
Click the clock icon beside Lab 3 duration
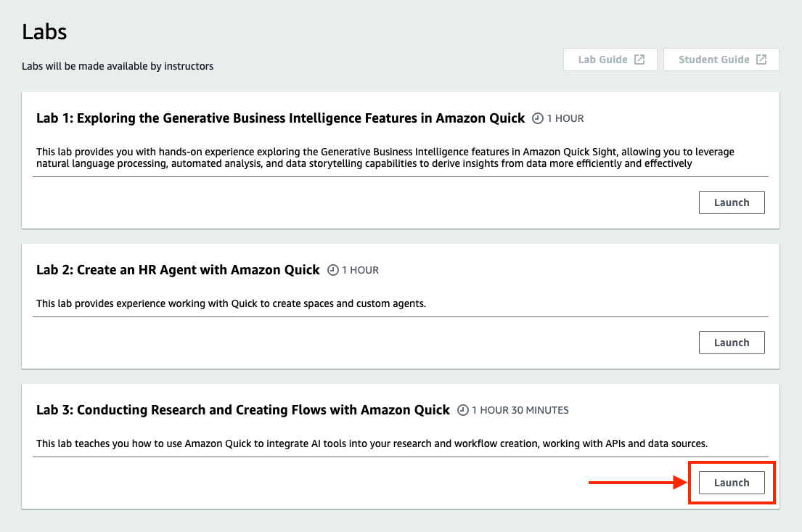[463, 410]
